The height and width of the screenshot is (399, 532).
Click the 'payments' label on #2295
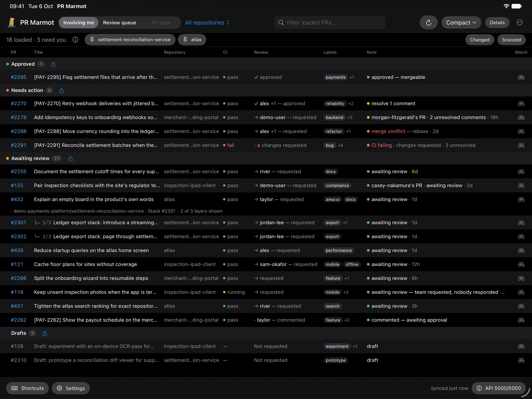(335, 77)
